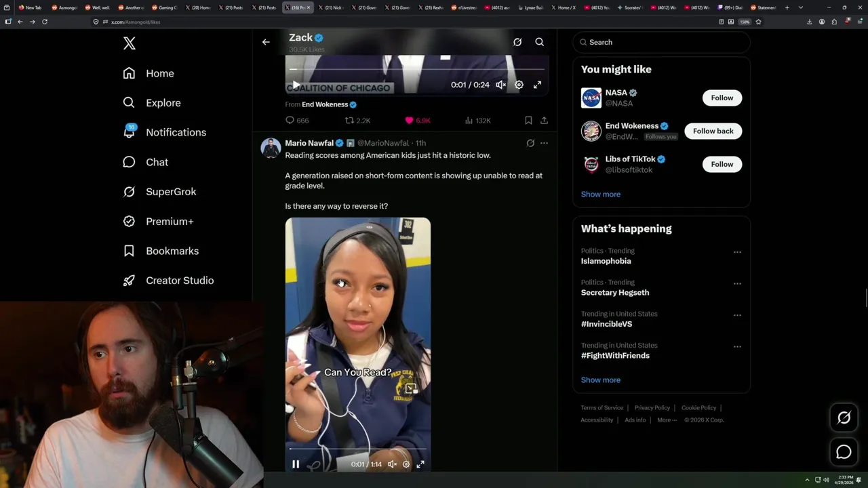The image size is (868, 488).
Task: Open more options for #InvincibleVS trend
Action: (x=737, y=315)
